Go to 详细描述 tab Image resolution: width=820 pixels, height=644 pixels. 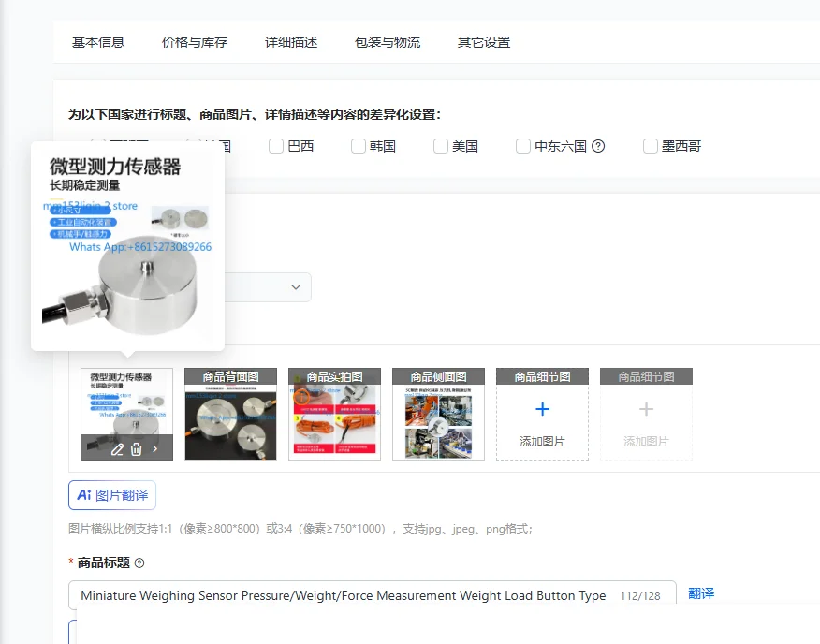291,42
